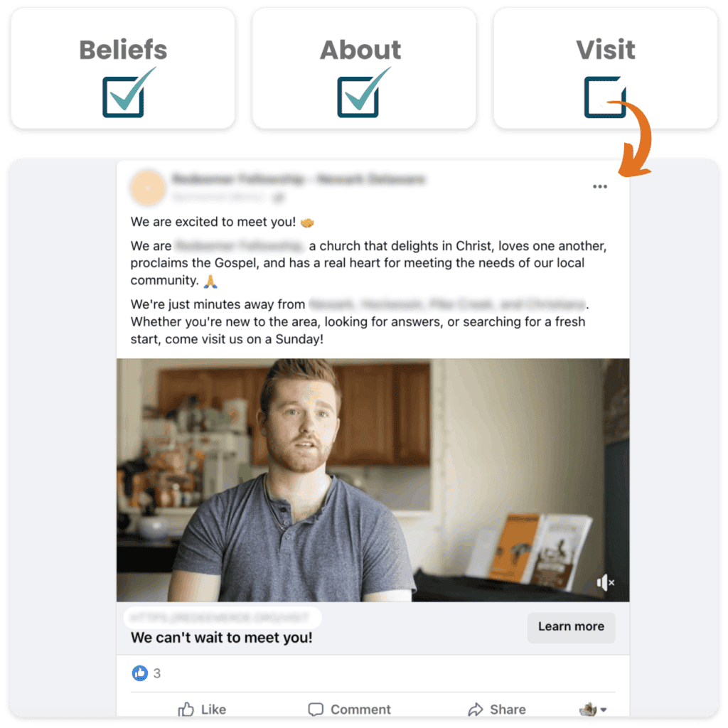Click the Comment speech bubble icon
The image size is (728, 728).
[x=316, y=709]
